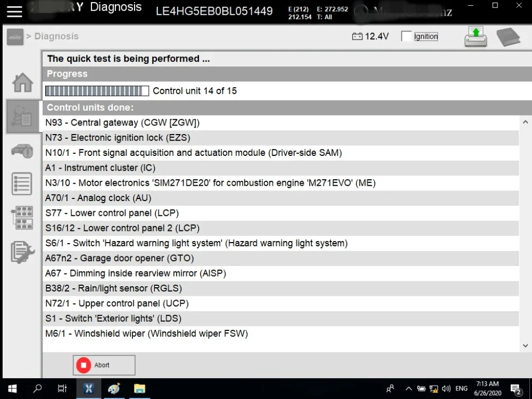Select S1 - Switch 'Exterior lights' row
532x399 pixels.
(281, 318)
